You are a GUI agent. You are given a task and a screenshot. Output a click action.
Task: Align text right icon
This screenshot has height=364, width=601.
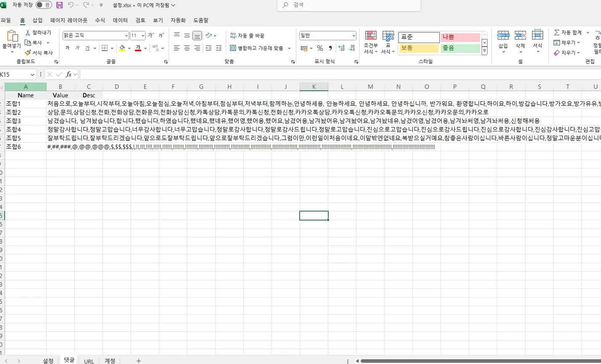coord(197,48)
